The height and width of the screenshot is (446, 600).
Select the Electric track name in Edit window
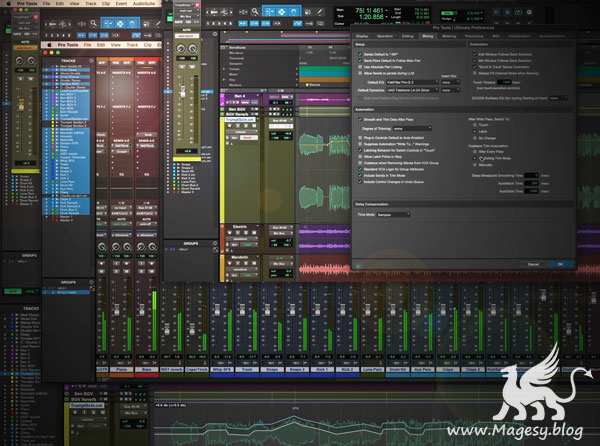[240, 227]
